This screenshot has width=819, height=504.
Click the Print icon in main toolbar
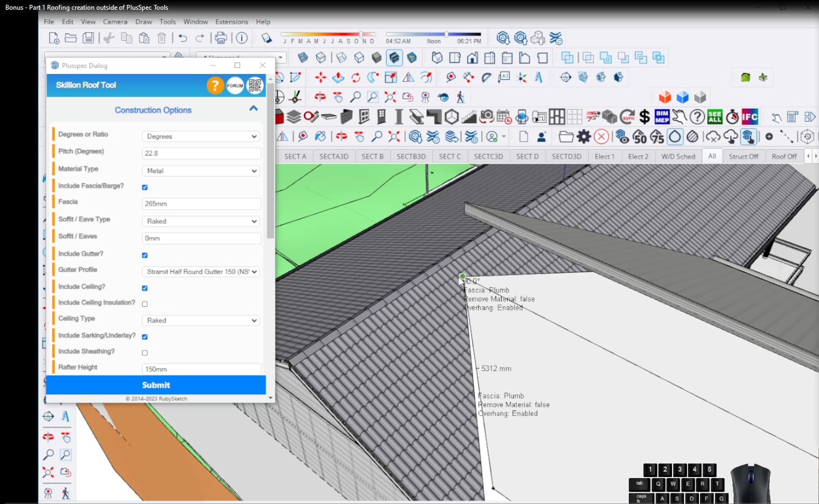click(x=221, y=38)
